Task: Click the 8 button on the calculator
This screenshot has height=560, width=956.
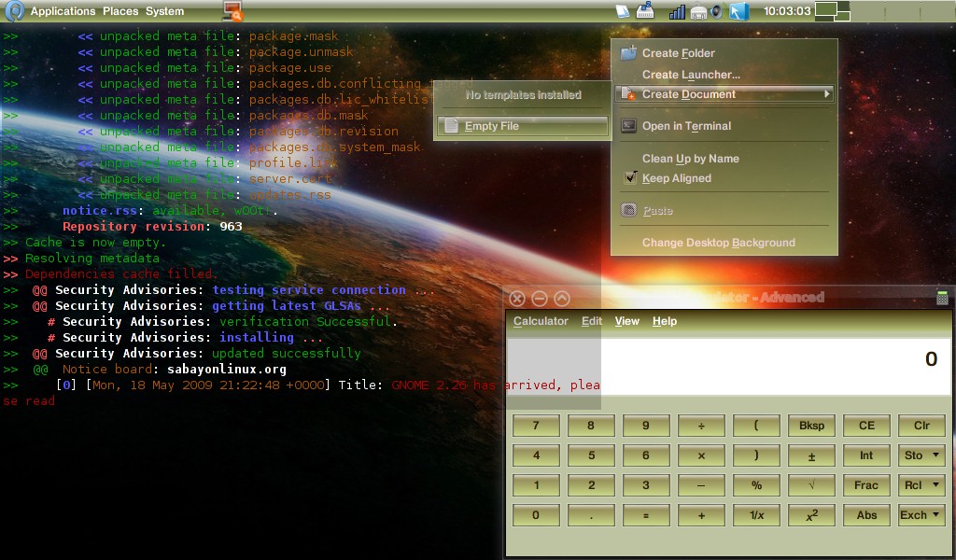Action: click(591, 426)
